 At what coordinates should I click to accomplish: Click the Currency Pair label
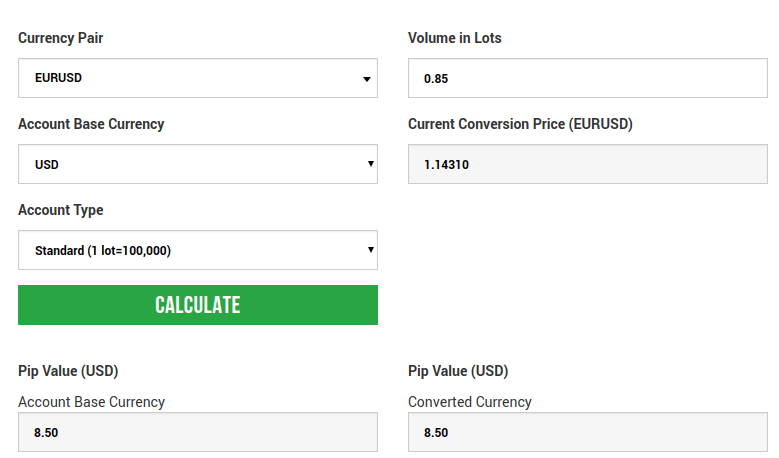[x=60, y=38]
